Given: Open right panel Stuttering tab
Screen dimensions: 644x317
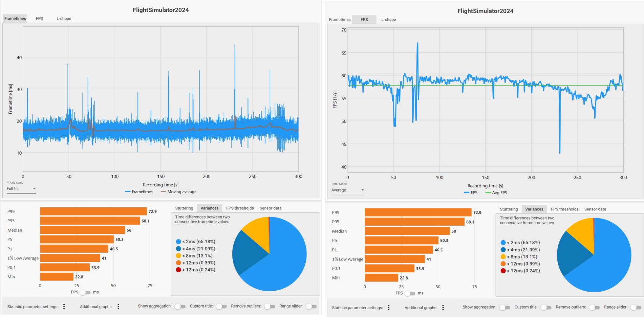Looking at the screenshot, I should pyautogui.click(x=509, y=209).
